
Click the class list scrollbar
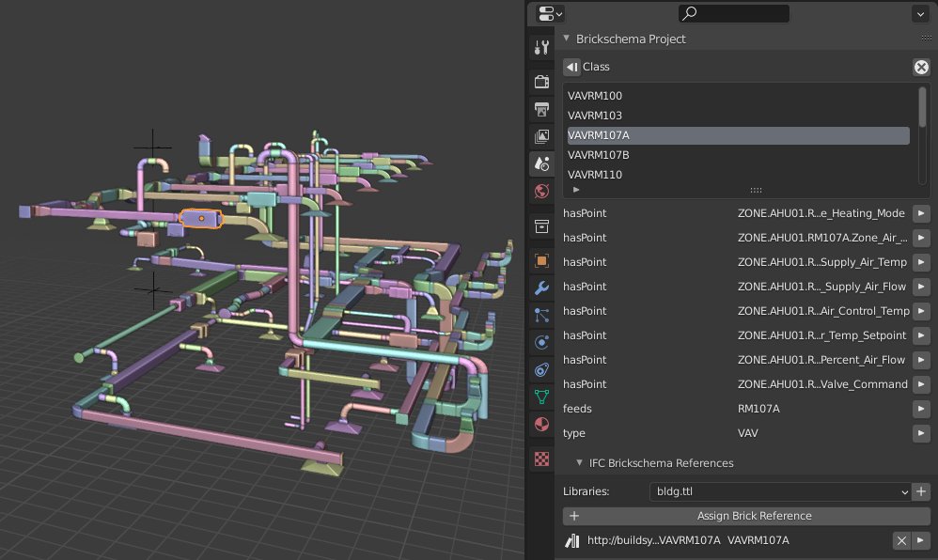coord(922,106)
